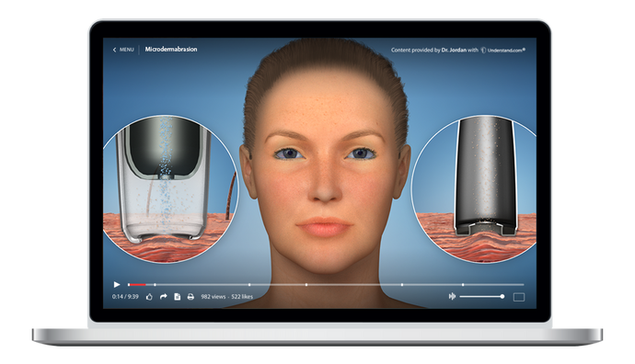This screenshot has height=364, width=635.
Task: Click the Dr. Jordan provider name
Action: click(x=454, y=51)
